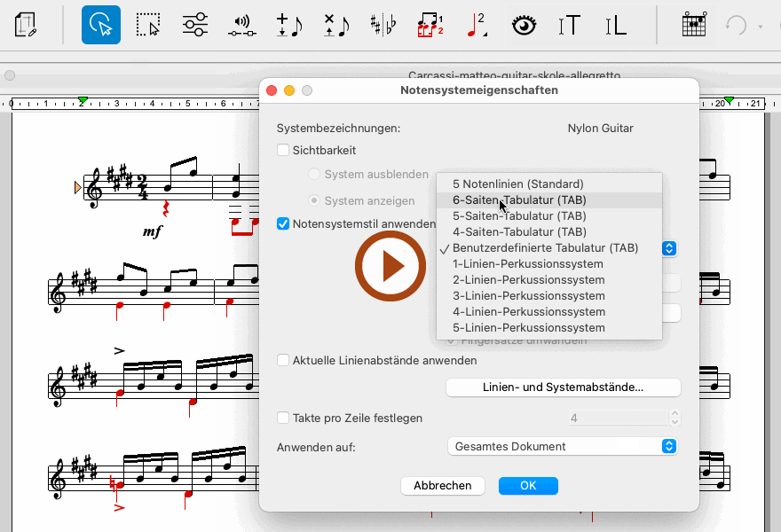The image size is (781, 532).
Task: Click the MIDI playback volume tool
Action: point(241,25)
